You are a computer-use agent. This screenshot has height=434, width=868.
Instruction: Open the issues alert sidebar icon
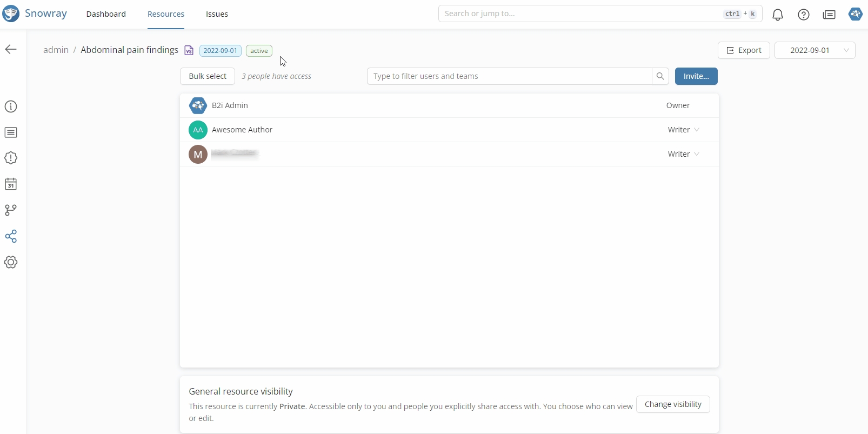point(11,158)
